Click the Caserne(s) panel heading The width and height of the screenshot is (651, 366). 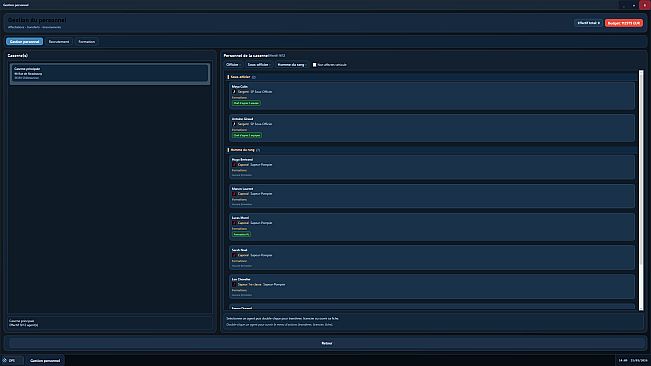(x=18, y=55)
